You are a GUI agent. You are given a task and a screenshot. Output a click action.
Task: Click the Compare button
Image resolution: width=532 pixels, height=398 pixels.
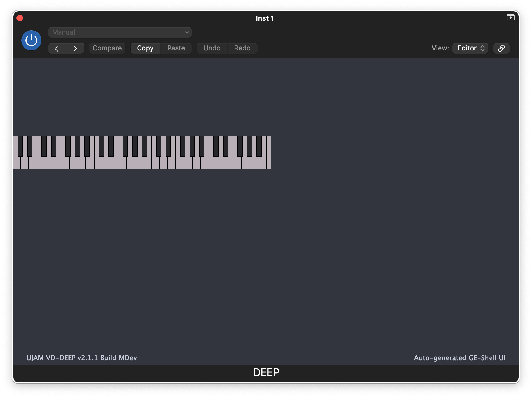pos(107,48)
